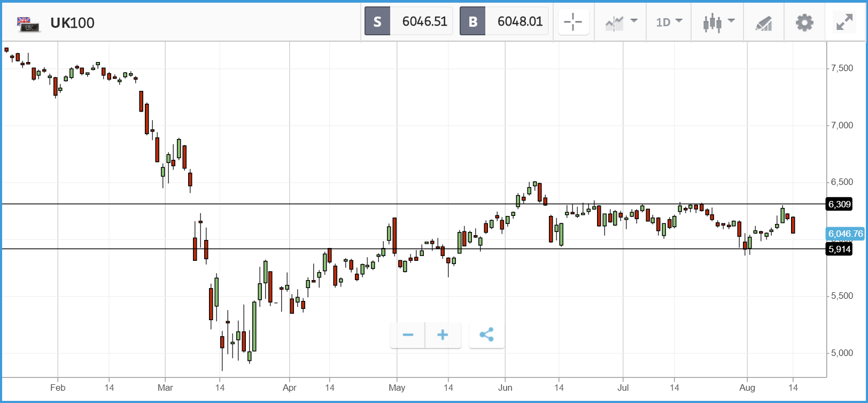This screenshot has height=403, width=868.
Task: Click the UK100 instrument name
Action: point(72,23)
